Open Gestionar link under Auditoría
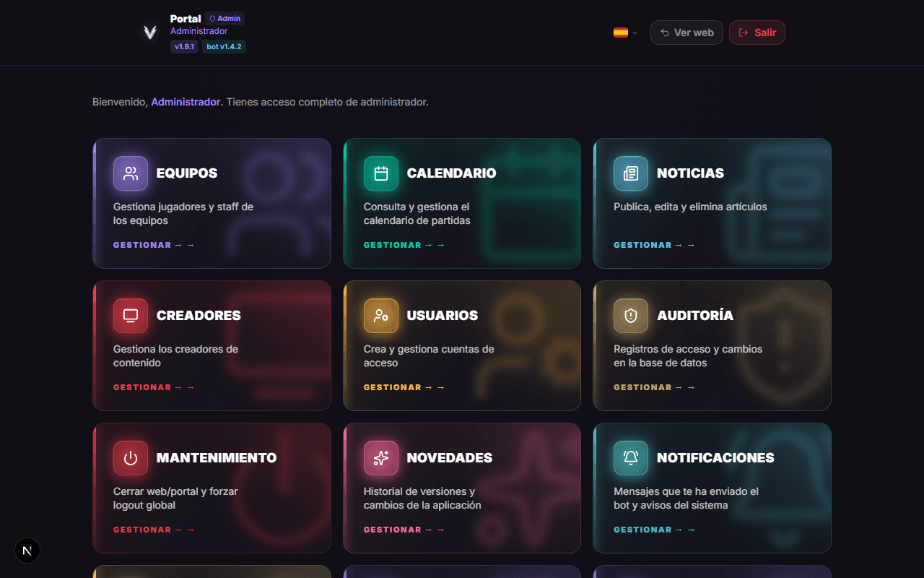924x578 pixels. coord(654,387)
